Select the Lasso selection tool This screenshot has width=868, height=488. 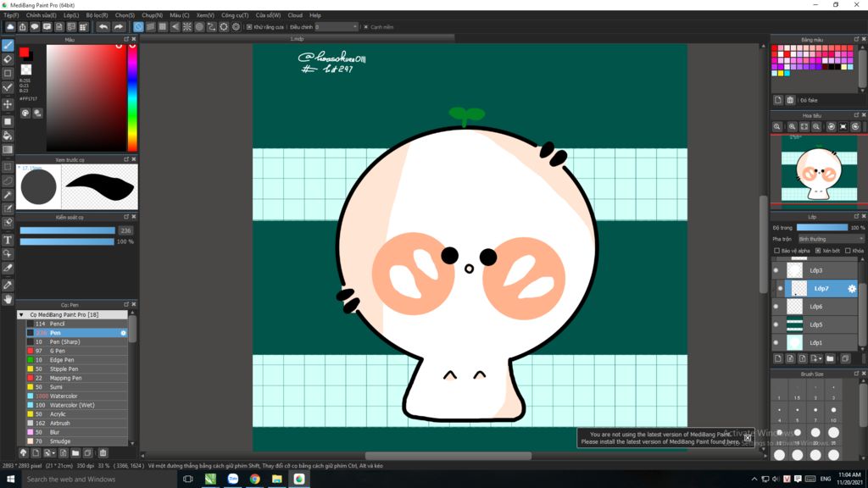coord(8,180)
